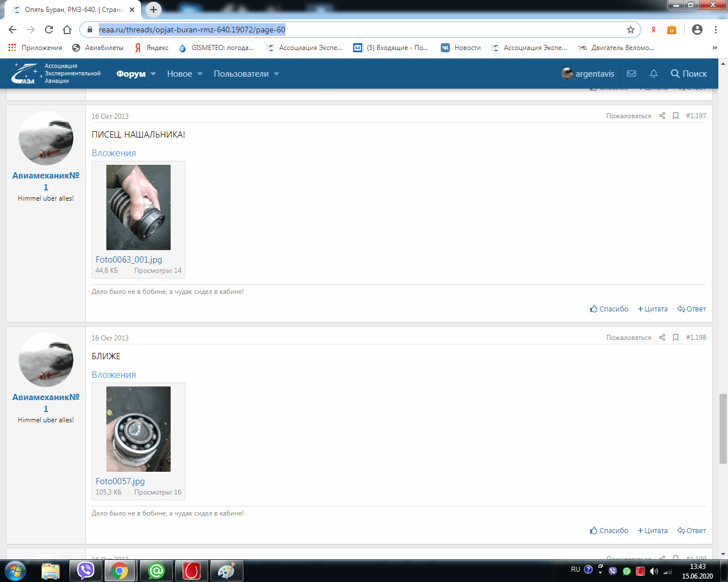Viewport: 728px width, 582px height.
Task: Expand the Новое menu dropdown
Action: (200, 74)
